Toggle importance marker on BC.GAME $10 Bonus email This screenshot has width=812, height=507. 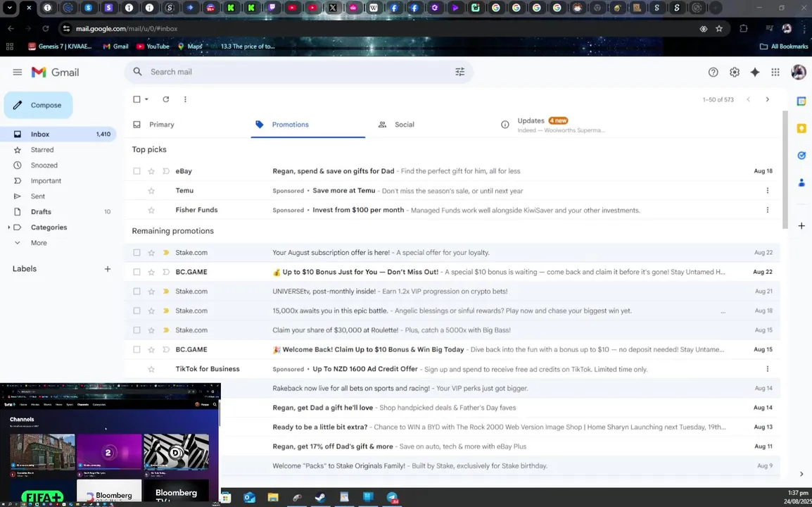[x=166, y=272]
